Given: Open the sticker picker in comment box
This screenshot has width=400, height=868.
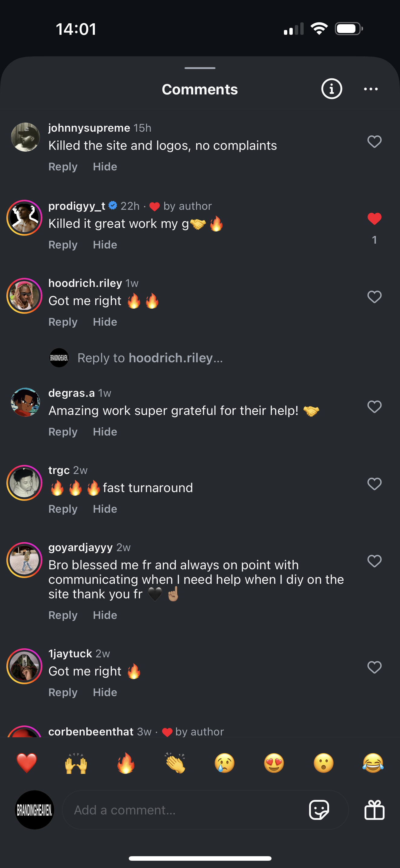Looking at the screenshot, I should pos(319,810).
